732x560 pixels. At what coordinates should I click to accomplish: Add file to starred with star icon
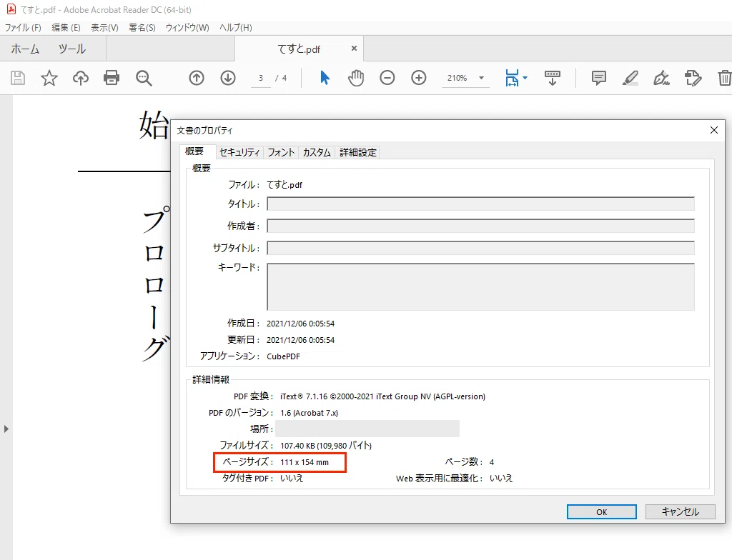coord(49,78)
